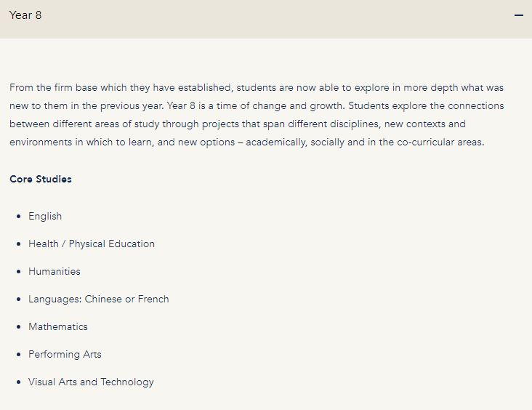Click the bullet point beside Humanities
Screen dimensions: 532x410
pos(19,272)
